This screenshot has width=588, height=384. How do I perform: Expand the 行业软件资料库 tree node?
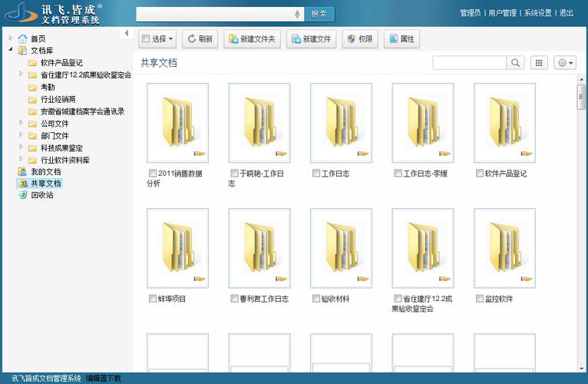(x=21, y=159)
